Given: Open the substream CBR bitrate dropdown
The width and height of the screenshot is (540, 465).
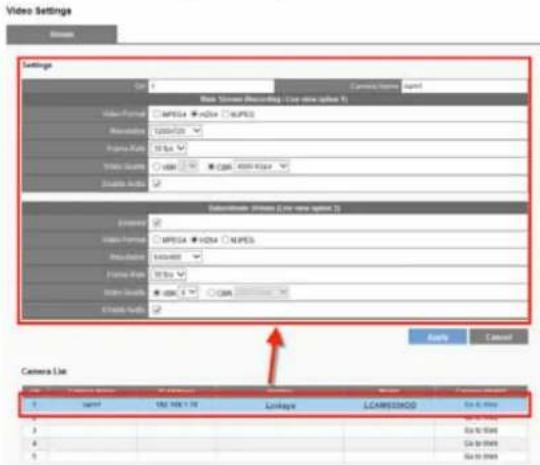Looking at the screenshot, I should [x=261, y=292].
